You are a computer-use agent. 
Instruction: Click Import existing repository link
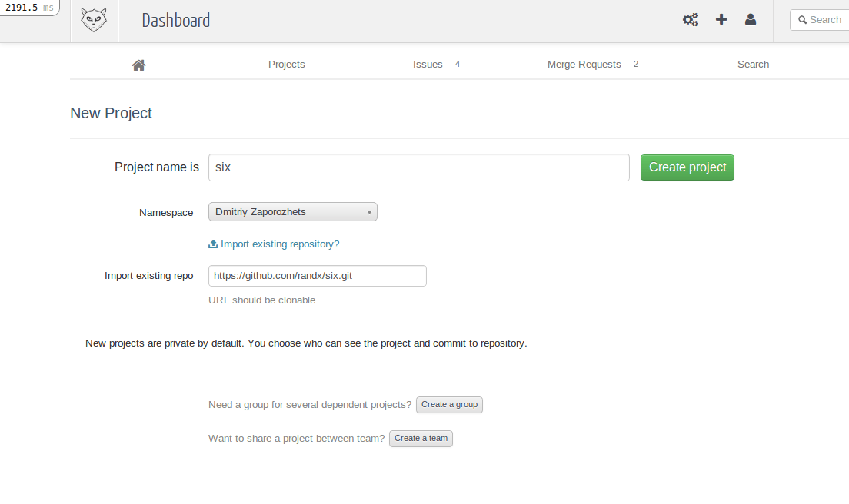click(280, 244)
